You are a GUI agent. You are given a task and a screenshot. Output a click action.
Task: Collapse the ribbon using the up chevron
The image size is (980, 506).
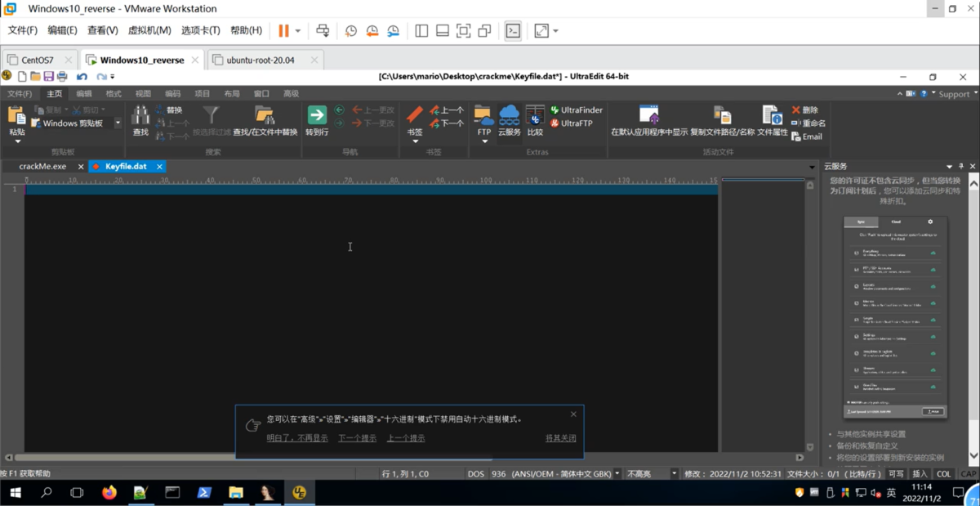pyautogui.click(x=899, y=93)
